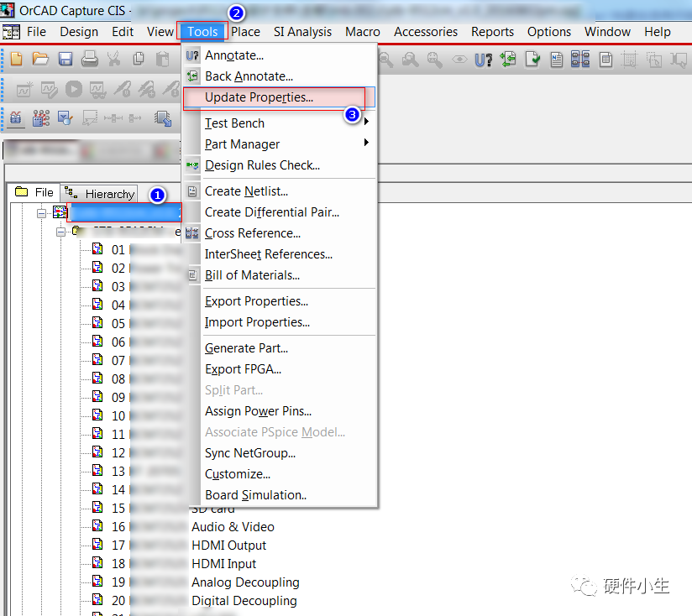This screenshot has height=616, width=692.
Task: Open the File menu
Action: (x=36, y=32)
